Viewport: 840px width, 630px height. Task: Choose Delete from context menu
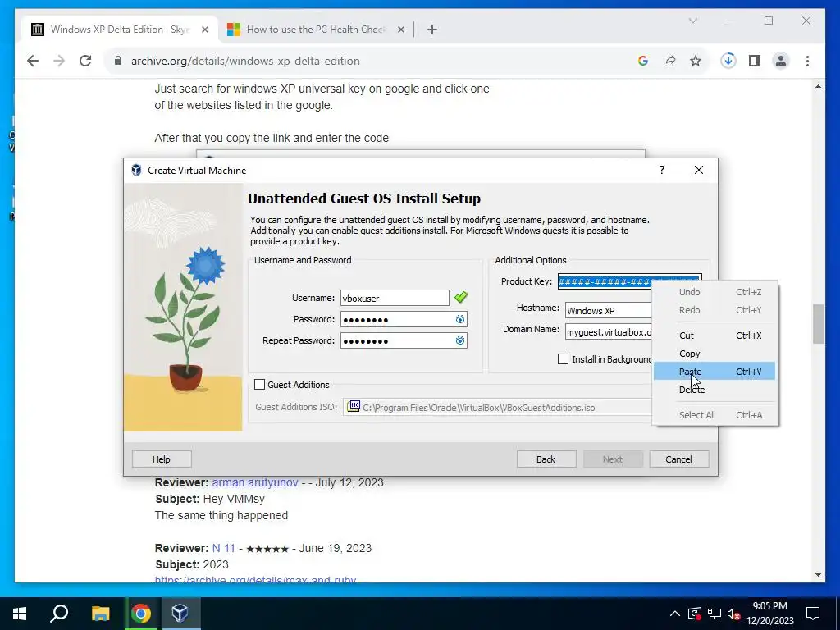point(714,390)
